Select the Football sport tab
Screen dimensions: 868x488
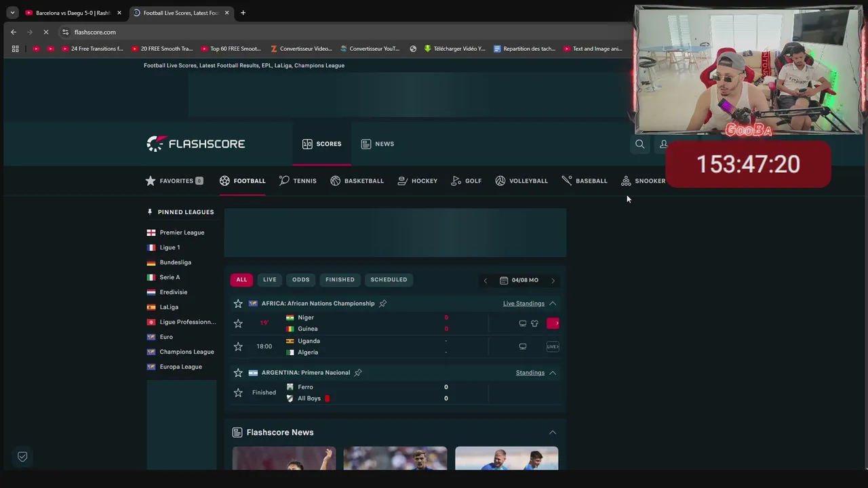(x=243, y=181)
